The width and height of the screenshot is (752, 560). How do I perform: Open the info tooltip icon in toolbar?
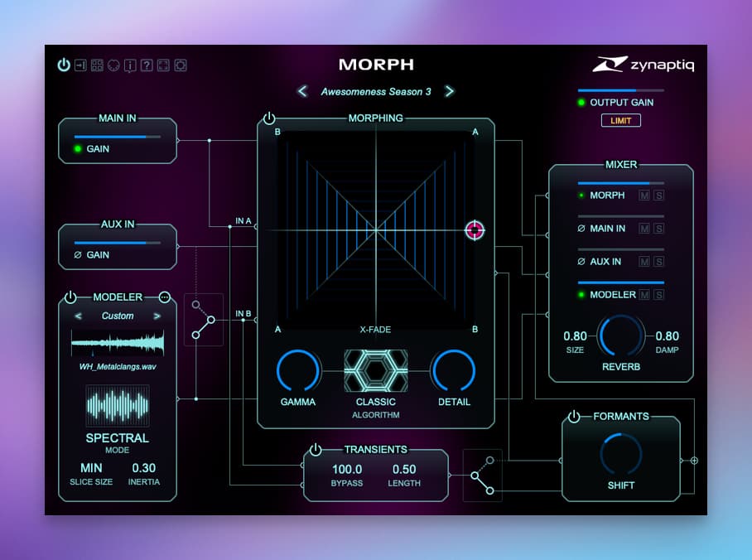pos(130,65)
